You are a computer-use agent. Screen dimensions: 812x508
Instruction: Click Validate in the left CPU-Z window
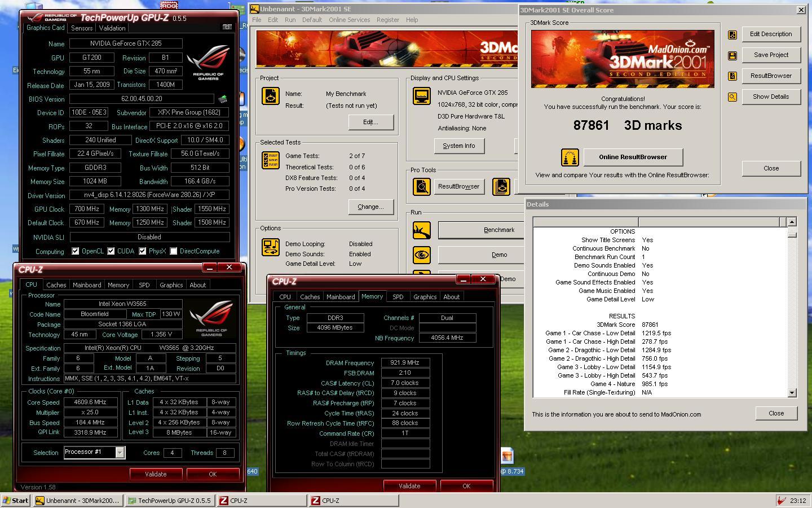tap(156, 474)
